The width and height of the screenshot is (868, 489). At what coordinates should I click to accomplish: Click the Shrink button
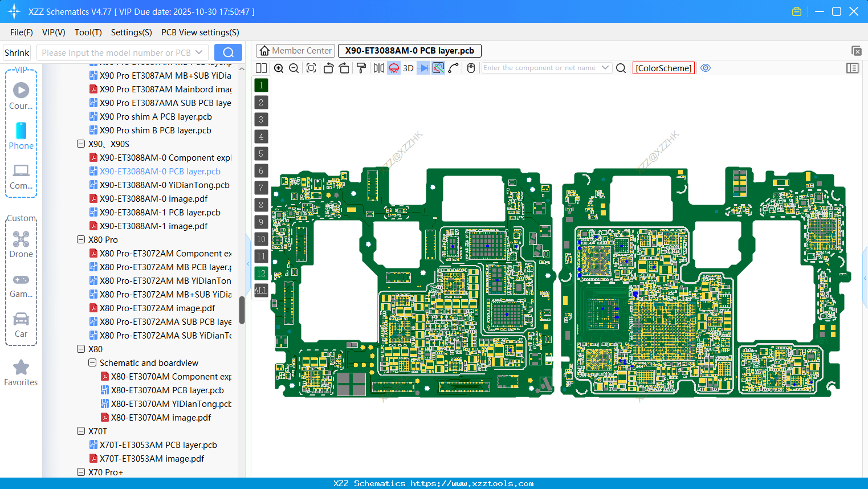point(17,52)
